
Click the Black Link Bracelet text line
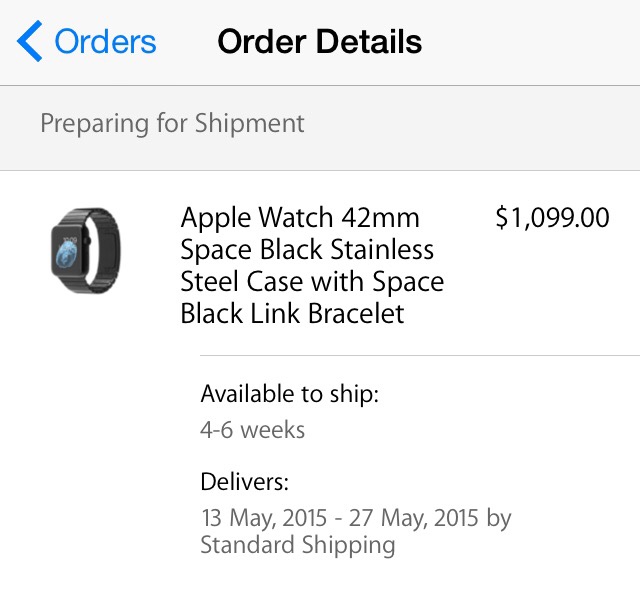coord(292,314)
